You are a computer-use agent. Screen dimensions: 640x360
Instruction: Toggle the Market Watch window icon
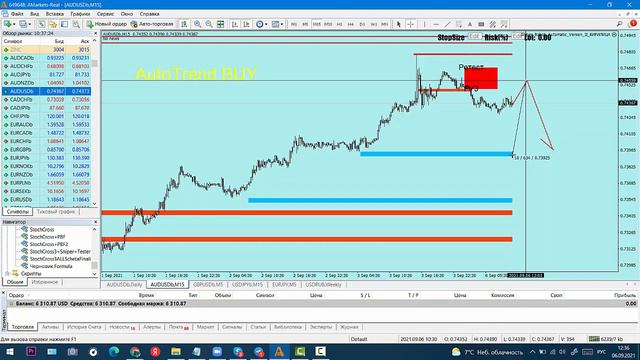(x=42, y=24)
